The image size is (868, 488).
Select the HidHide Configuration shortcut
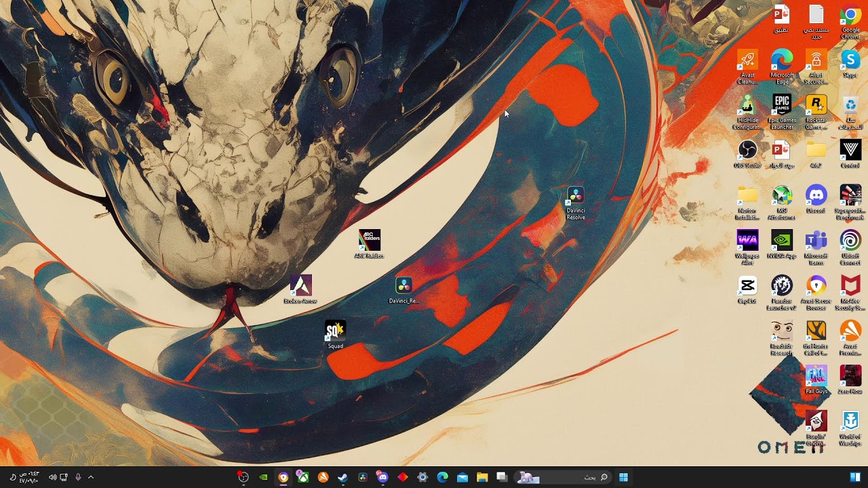pyautogui.click(x=747, y=113)
